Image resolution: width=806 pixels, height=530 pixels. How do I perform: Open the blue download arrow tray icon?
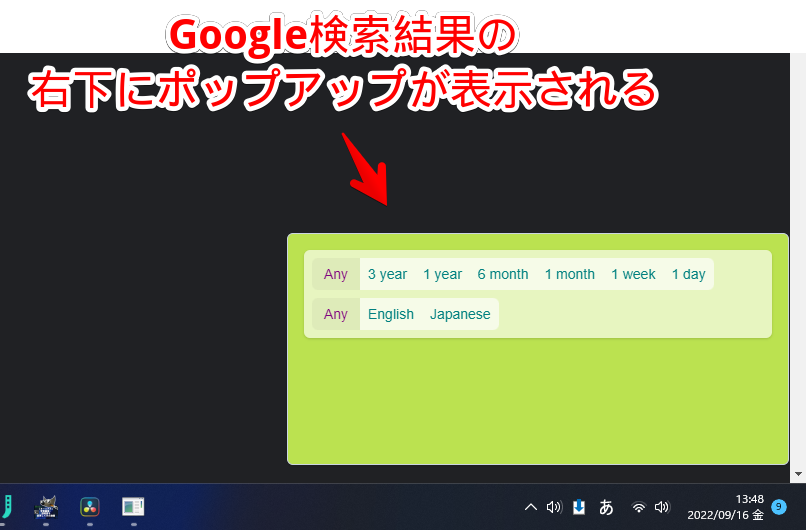(x=579, y=507)
